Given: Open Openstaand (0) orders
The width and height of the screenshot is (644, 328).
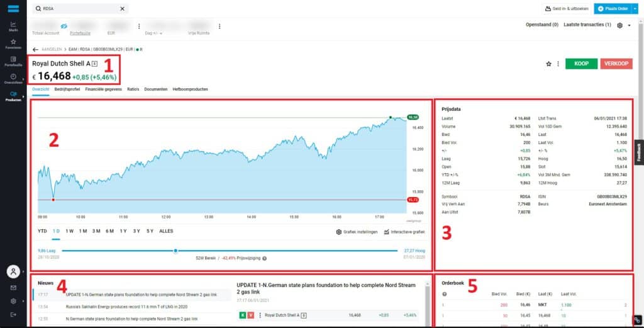Looking at the screenshot, I should point(541,25).
